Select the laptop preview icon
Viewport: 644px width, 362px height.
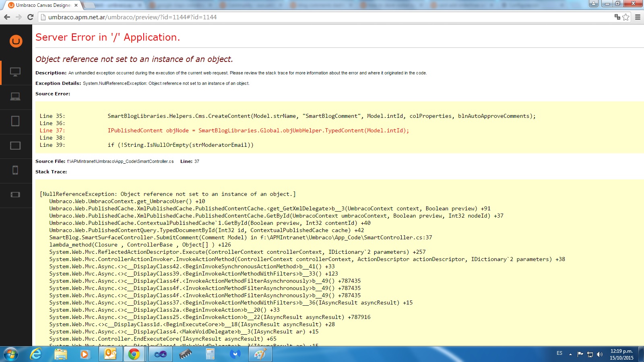coord(15,97)
